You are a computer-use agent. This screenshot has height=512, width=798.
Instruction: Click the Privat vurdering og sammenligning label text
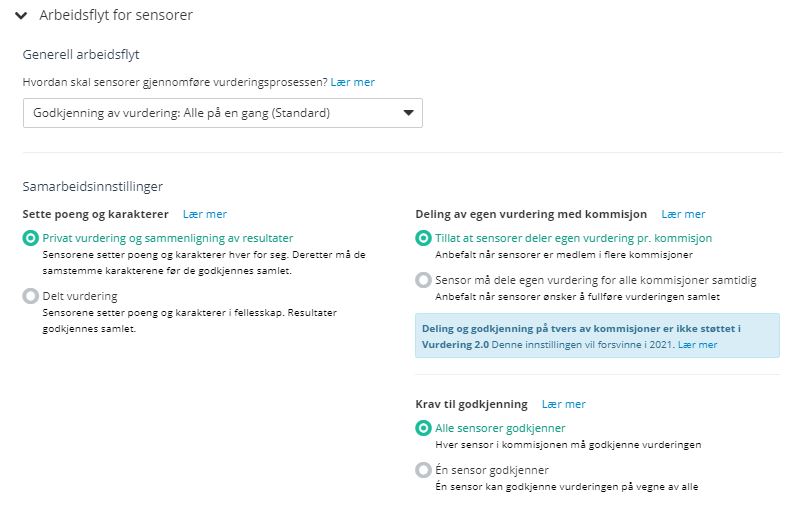pos(168,238)
